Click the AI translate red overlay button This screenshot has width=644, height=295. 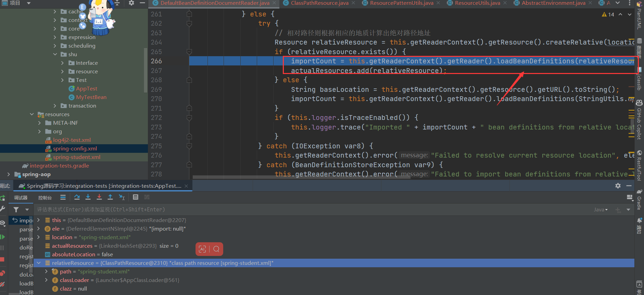(x=202, y=249)
